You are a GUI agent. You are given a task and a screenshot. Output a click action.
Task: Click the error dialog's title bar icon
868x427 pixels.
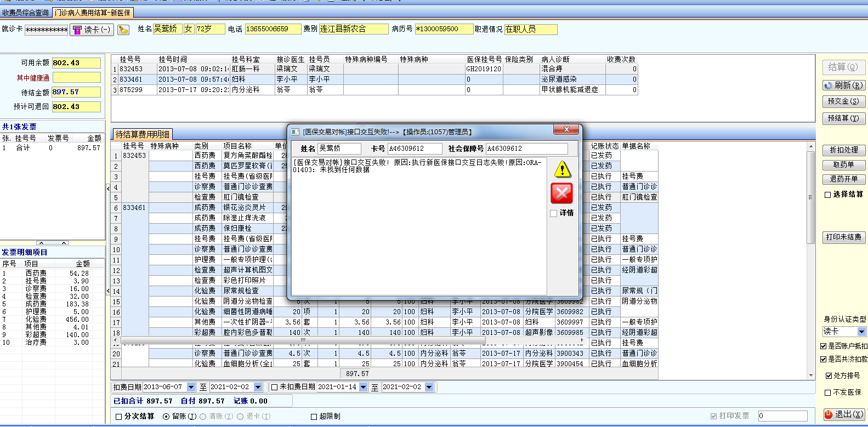[295, 132]
